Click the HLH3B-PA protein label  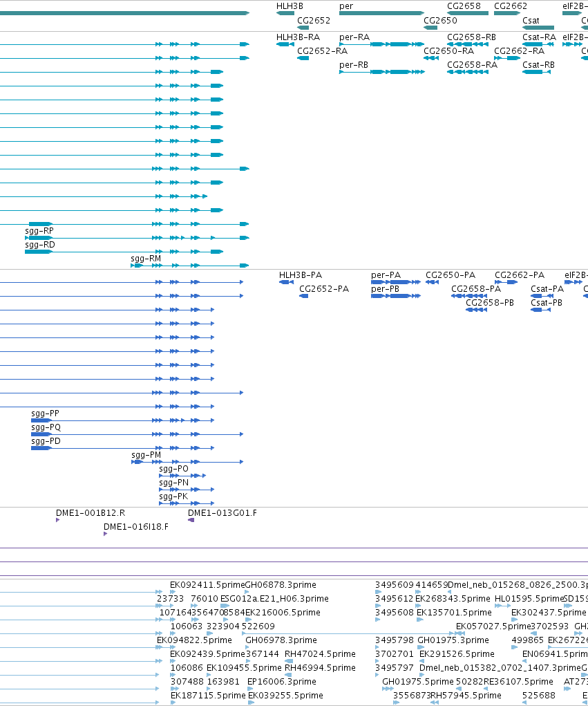point(300,275)
